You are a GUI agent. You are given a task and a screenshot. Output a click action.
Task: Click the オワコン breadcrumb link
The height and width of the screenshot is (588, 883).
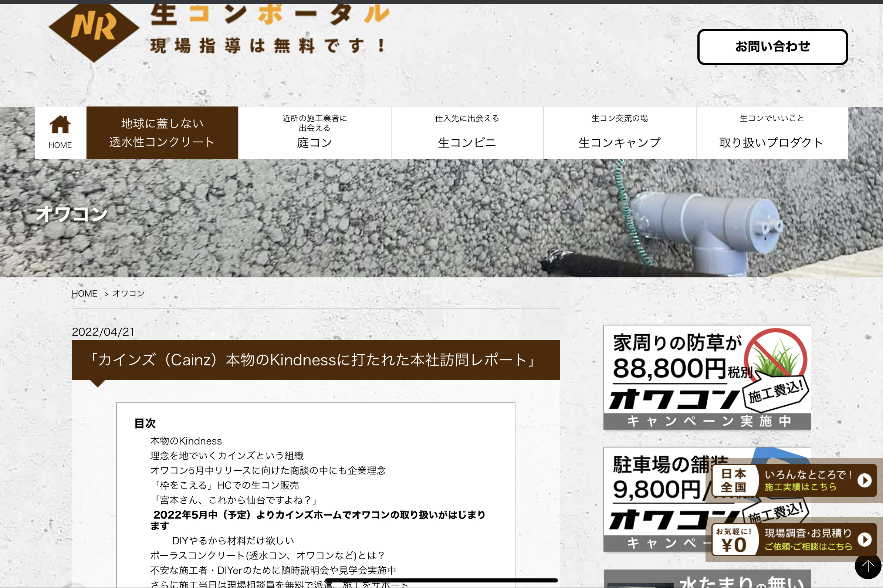[x=129, y=294]
